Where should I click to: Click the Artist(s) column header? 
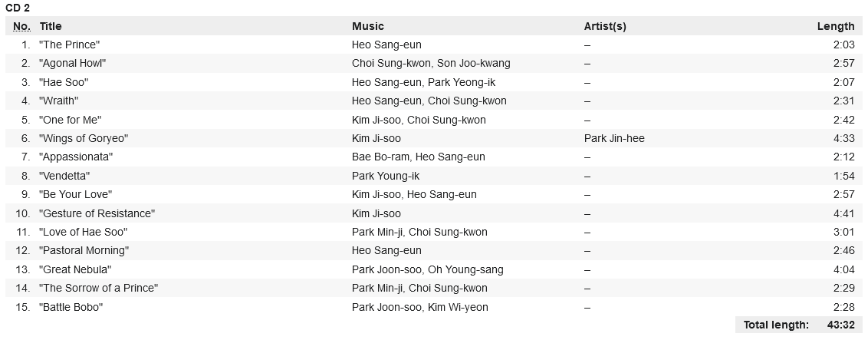coord(605,26)
